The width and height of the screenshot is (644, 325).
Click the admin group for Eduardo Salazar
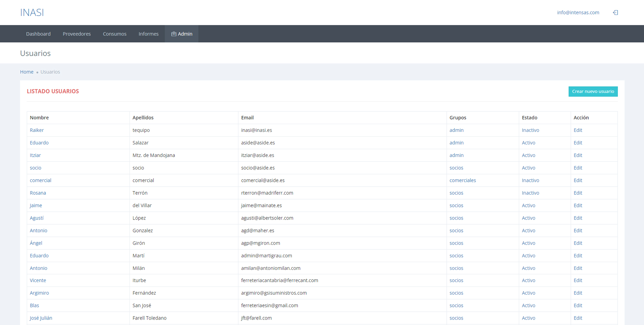point(456,143)
